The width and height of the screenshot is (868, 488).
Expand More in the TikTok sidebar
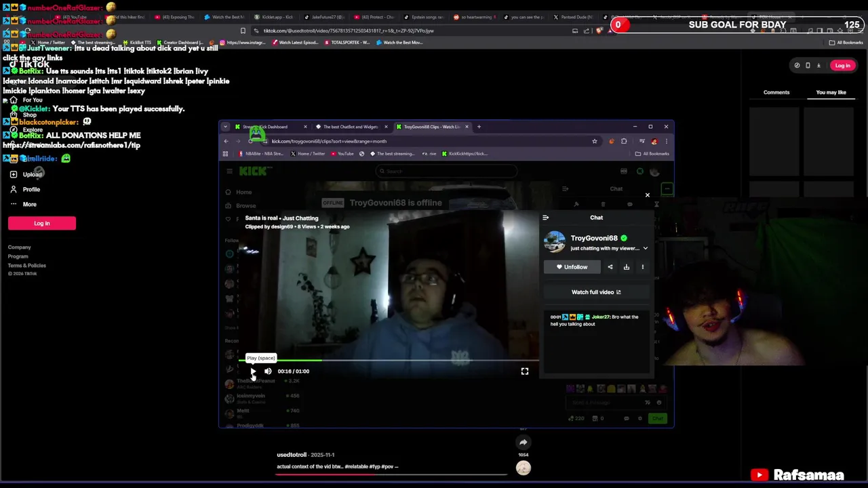pyautogui.click(x=23, y=204)
